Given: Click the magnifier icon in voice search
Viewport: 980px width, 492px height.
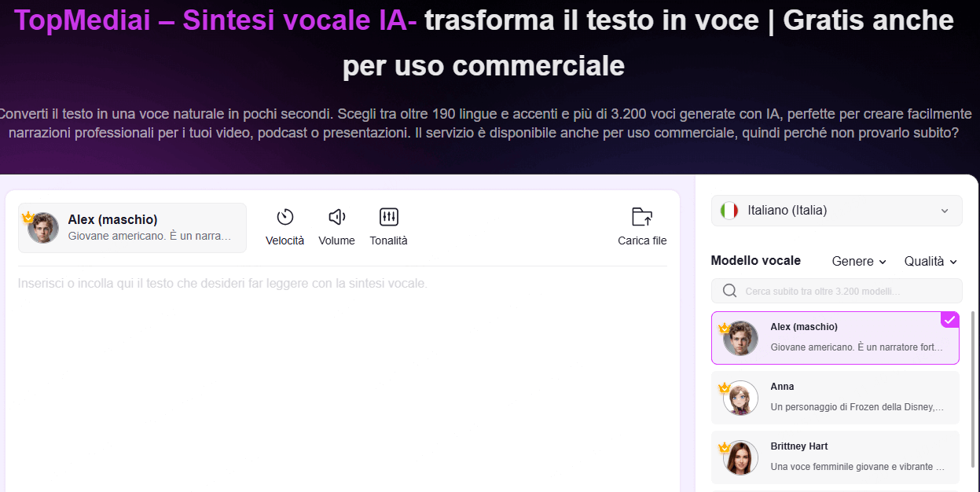Looking at the screenshot, I should pyautogui.click(x=730, y=291).
